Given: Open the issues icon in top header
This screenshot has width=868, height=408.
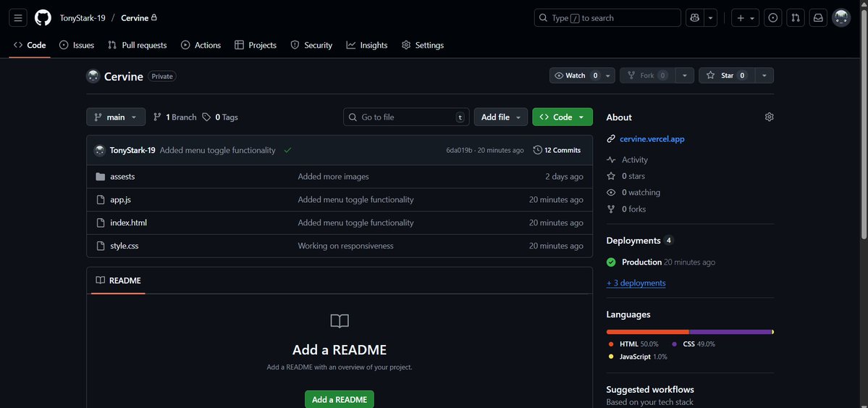Looking at the screenshot, I should pyautogui.click(x=772, y=17).
